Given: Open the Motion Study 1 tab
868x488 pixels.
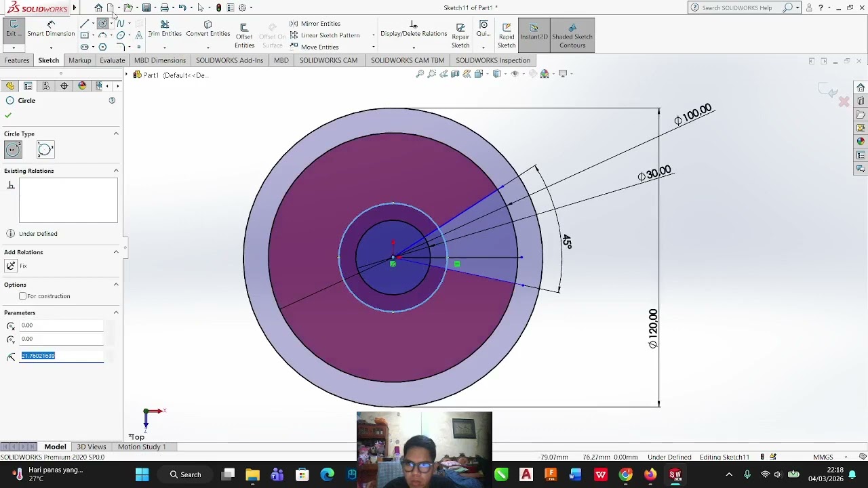Looking at the screenshot, I should tap(142, 447).
